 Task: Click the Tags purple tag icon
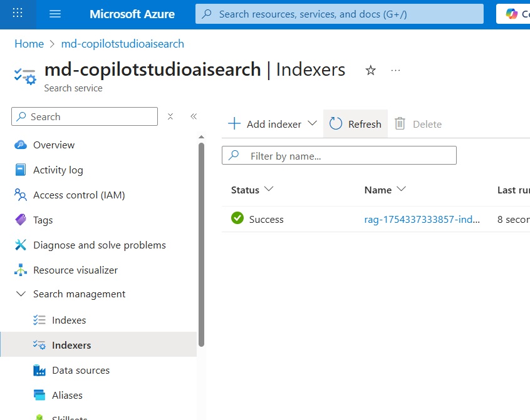21,220
